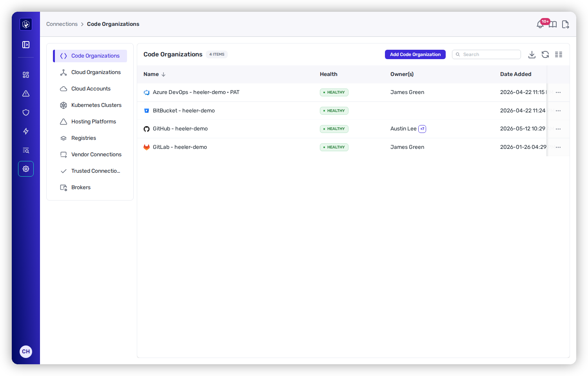Image resolution: width=588 pixels, height=376 pixels.
Task: Open the notifications bell
Action: [540, 24]
